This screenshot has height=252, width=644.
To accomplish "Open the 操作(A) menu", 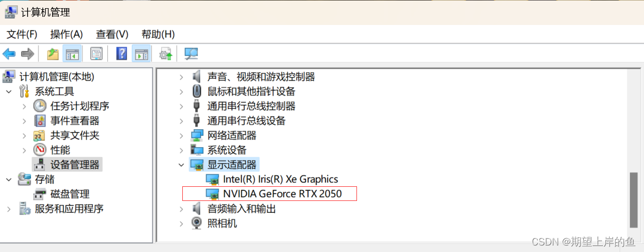I will (x=66, y=34).
